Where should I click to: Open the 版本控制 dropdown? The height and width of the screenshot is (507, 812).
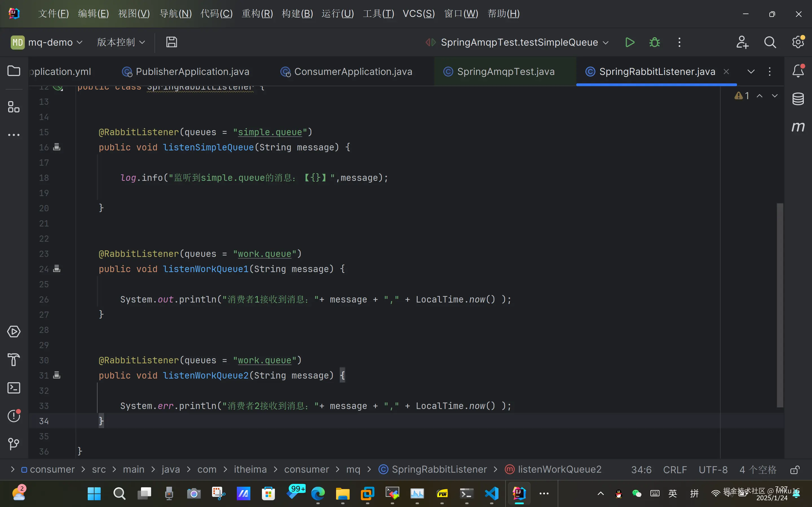[x=121, y=42]
